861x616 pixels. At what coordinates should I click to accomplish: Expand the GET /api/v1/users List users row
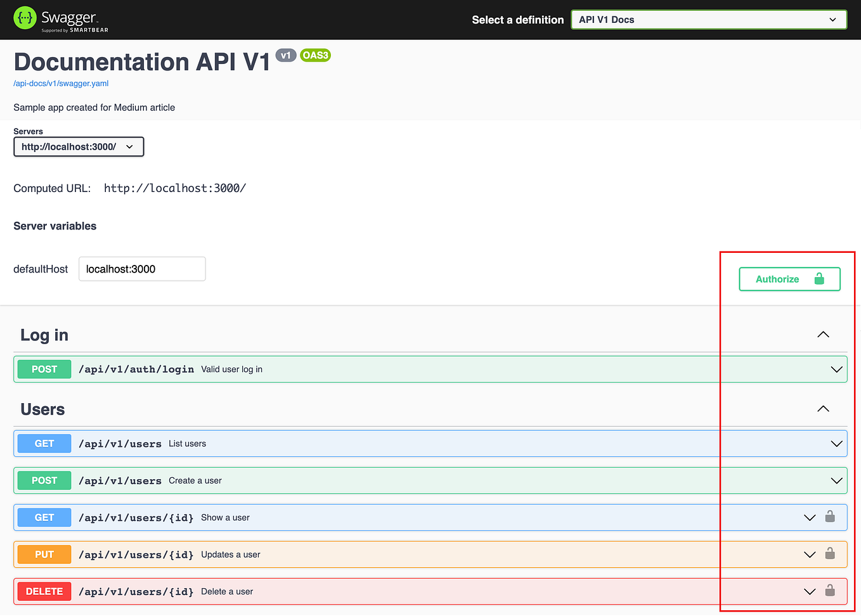(836, 443)
